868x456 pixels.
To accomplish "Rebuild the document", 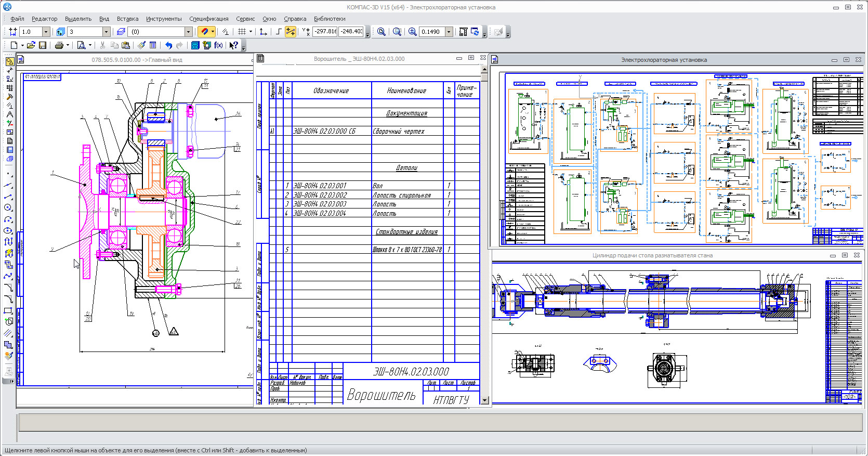I will pos(463,32).
